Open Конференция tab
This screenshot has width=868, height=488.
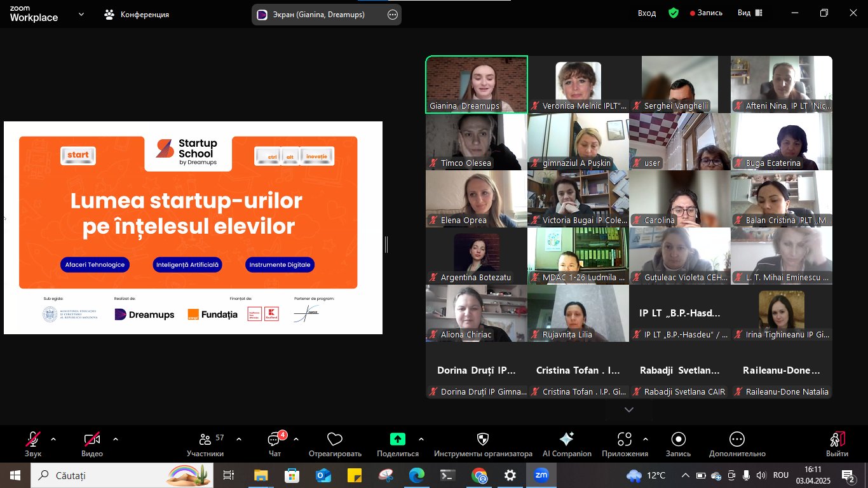137,14
